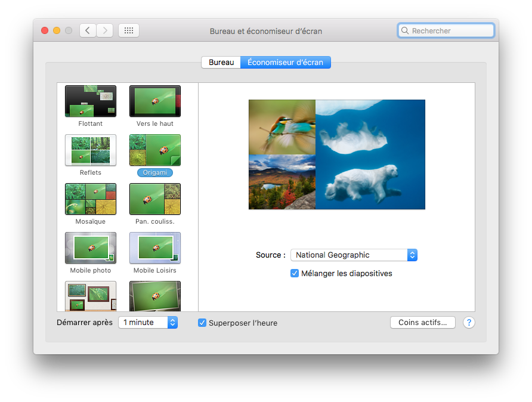Click the Rechercher search field
532x402 pixels.
(446, 30)
